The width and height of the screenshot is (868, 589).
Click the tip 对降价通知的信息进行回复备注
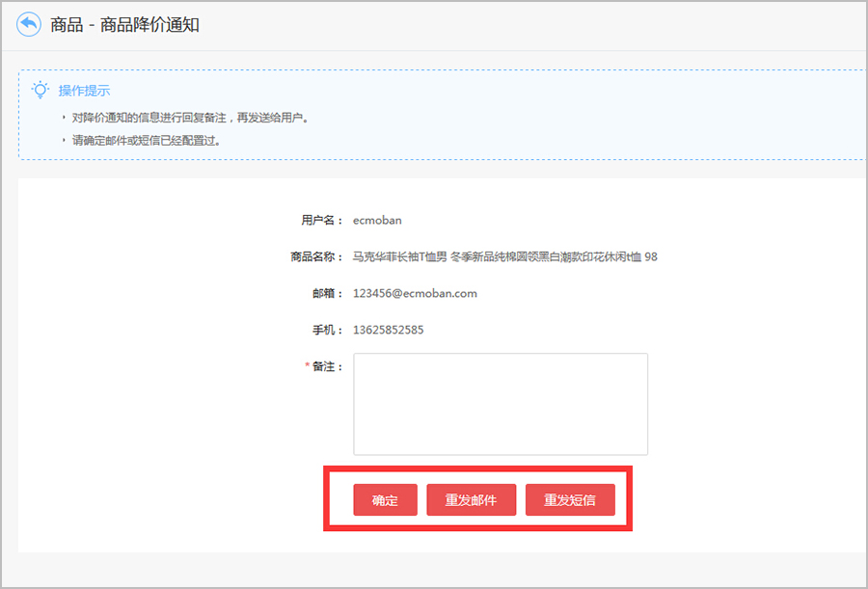coord(149,118)
